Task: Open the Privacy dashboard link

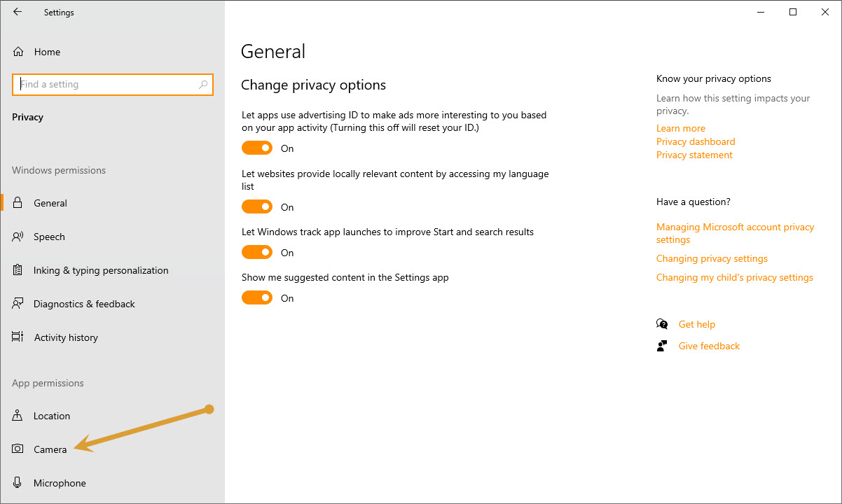Action: [x=696, y=141]
